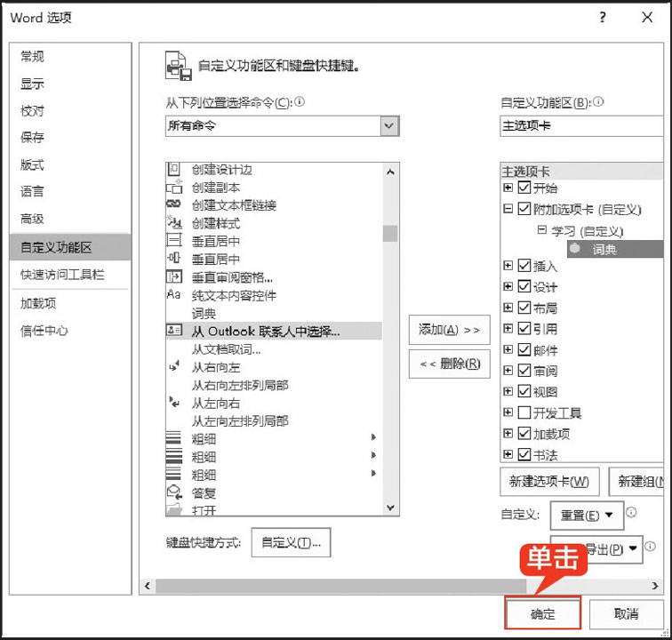This screenshot has height=640, width=672.
Task: Click the 创建文本框链接 chain icon
Action: point(173,204)
